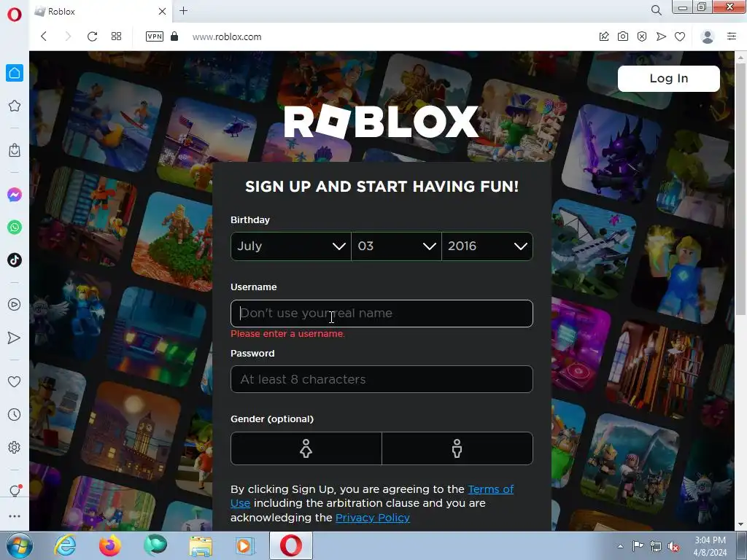Open the birthday day dropdown 03

tap(396, 246)
